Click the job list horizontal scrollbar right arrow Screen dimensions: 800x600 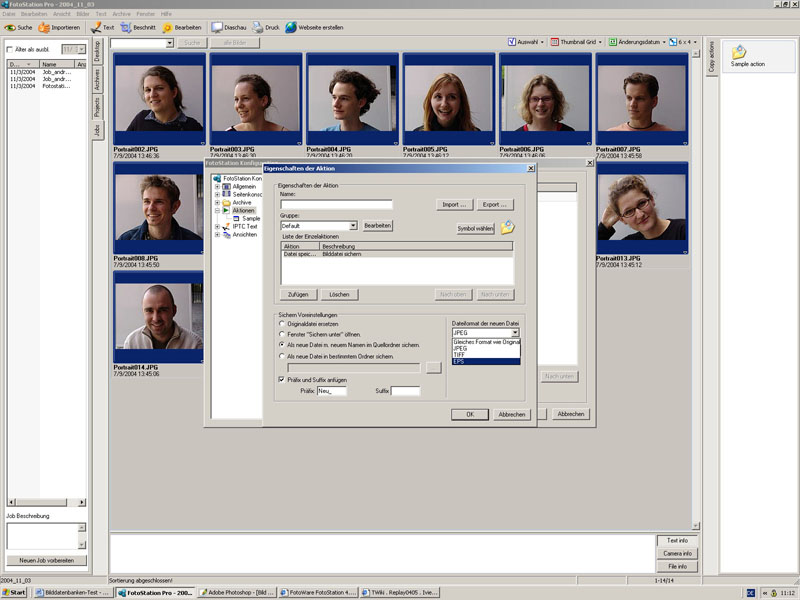(82, 503)
